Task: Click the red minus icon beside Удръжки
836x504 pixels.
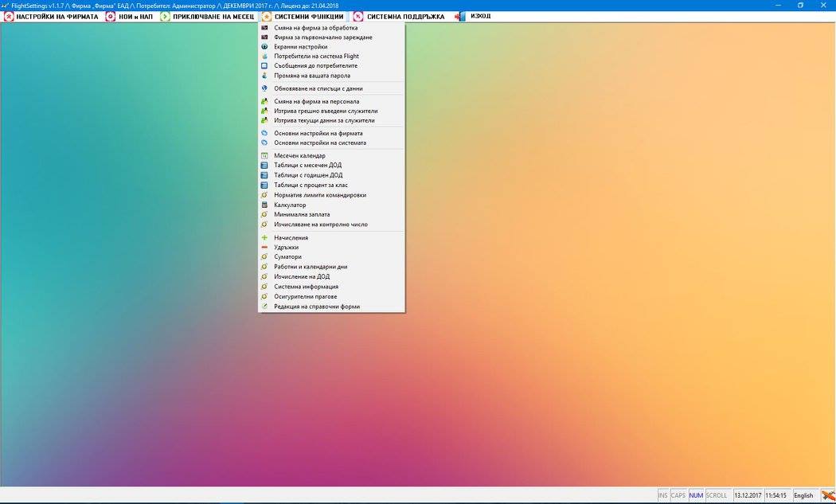Action: click(x=264, y=248)
